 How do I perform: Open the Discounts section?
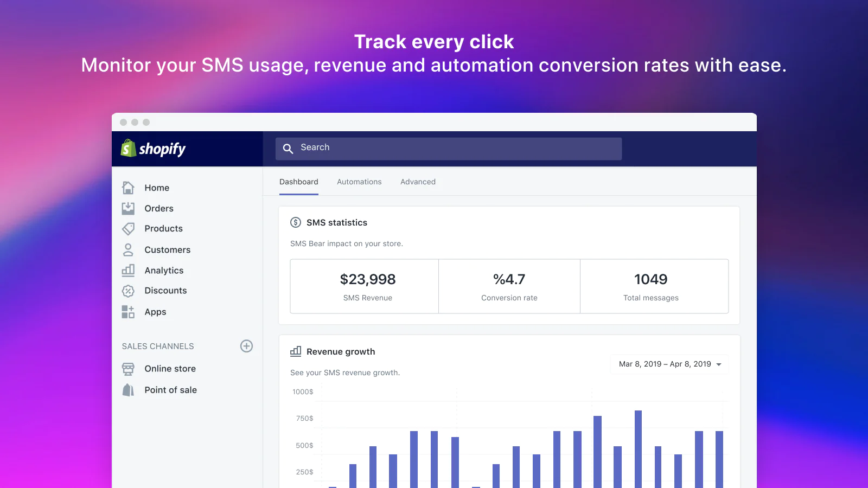(165, 291)
